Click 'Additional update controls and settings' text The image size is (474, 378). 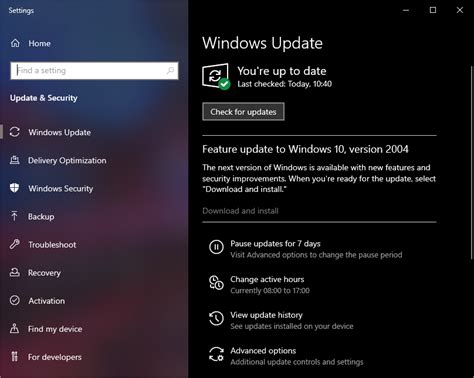click(297, 362)
